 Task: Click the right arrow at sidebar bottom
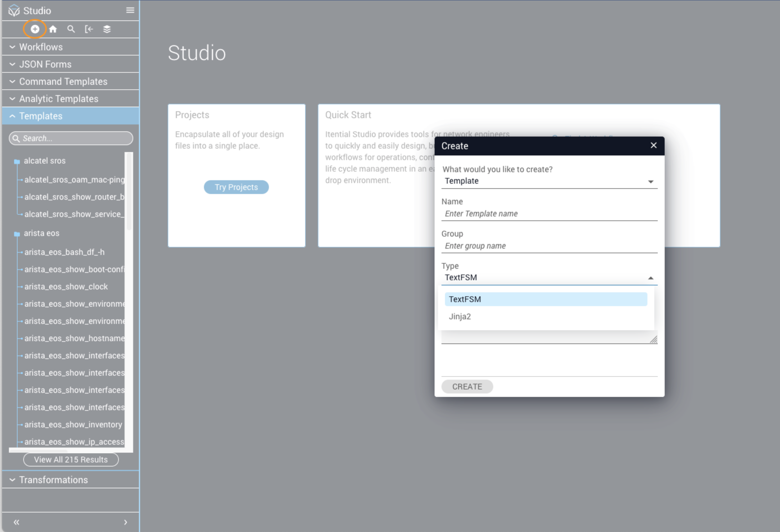[125, 522]
